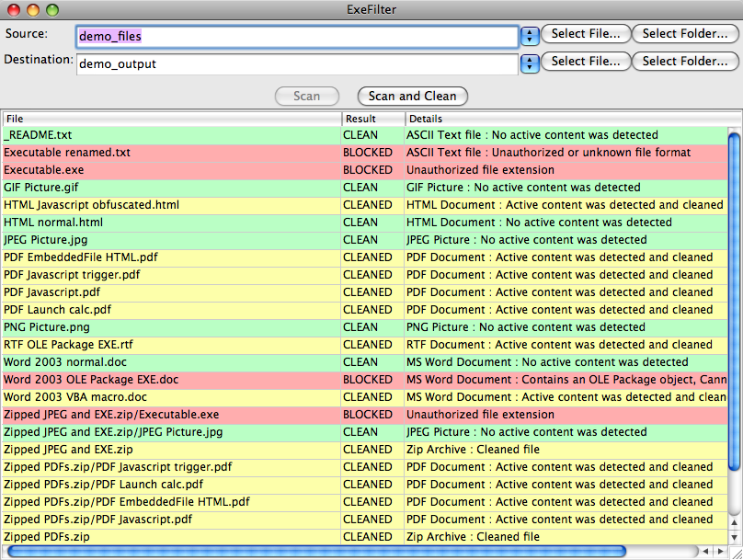Click CLEAN result for GIF Picture.gif

click(360, 188)
